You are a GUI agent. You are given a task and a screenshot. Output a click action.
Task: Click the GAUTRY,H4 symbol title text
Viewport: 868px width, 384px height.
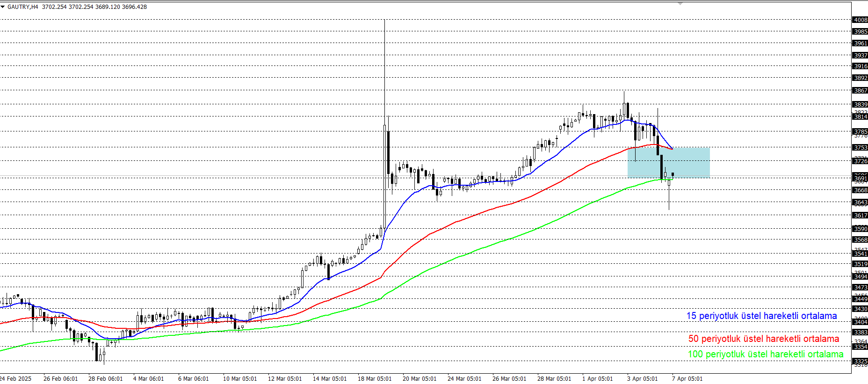(x=23, y=7)
